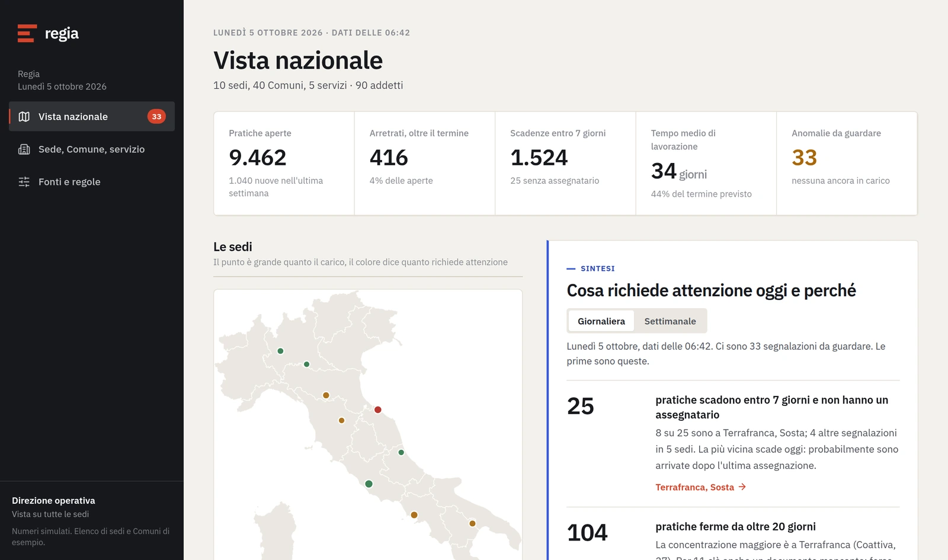
Task: Click the Arretrati value 416
Action: [389, 158]
